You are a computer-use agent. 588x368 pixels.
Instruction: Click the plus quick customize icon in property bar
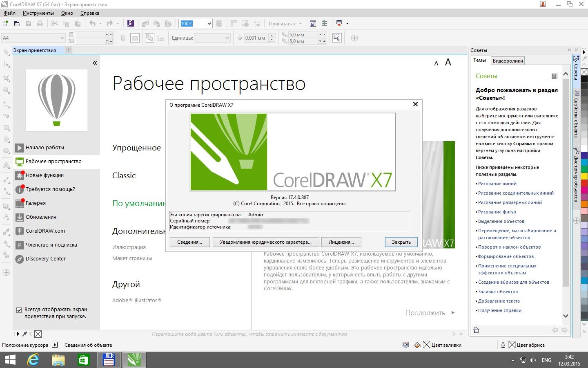point(354,38)
